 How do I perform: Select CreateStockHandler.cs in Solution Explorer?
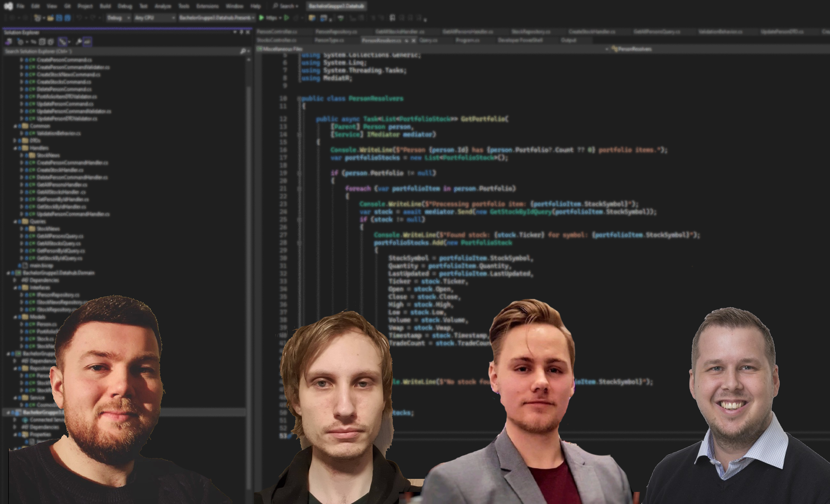[x=60, y=170]
